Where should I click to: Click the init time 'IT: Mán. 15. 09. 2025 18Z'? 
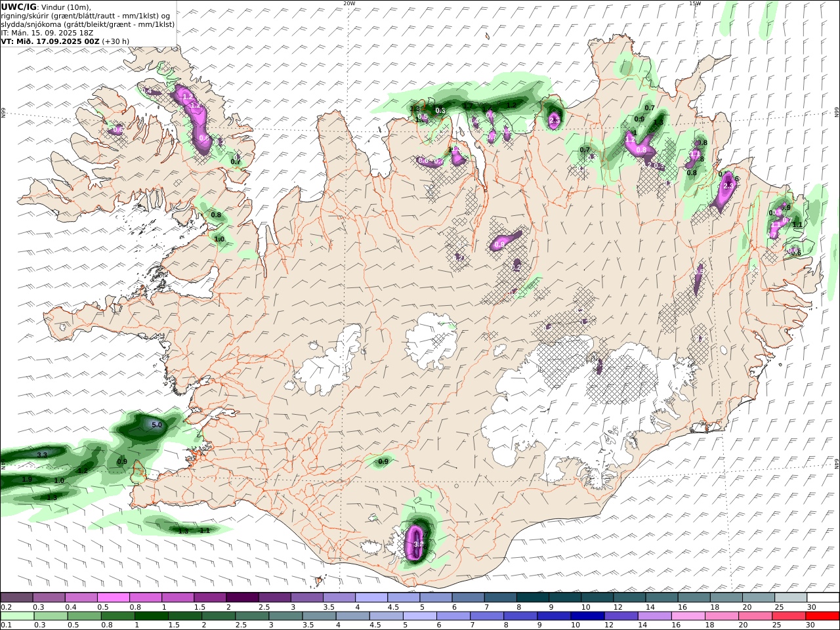[46, 32]
